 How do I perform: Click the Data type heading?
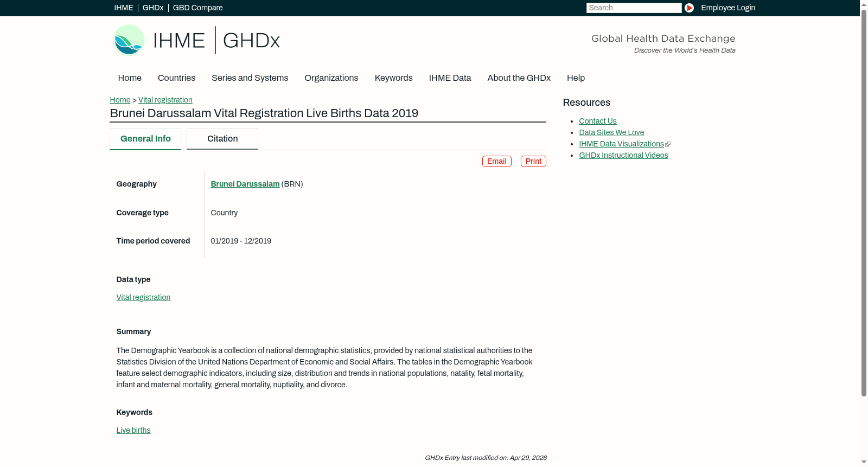133,279
